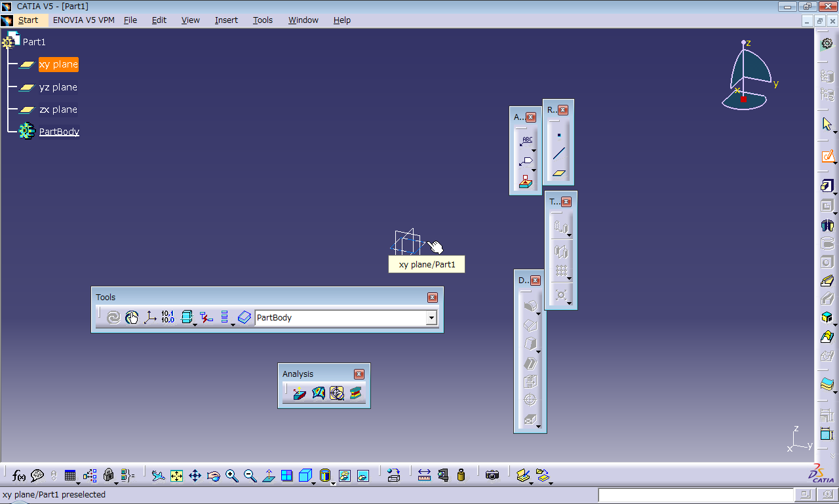Click the Swap visible space icon

(362, 476)
